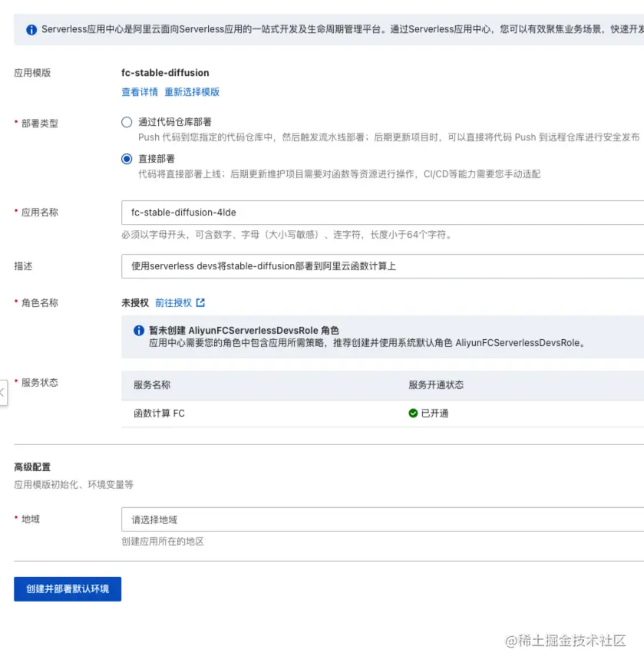The height and width of the screenshot is (666, 644).
Task: Select 通过代码仓库部署 radio option
Action: [x=127, y=122]
